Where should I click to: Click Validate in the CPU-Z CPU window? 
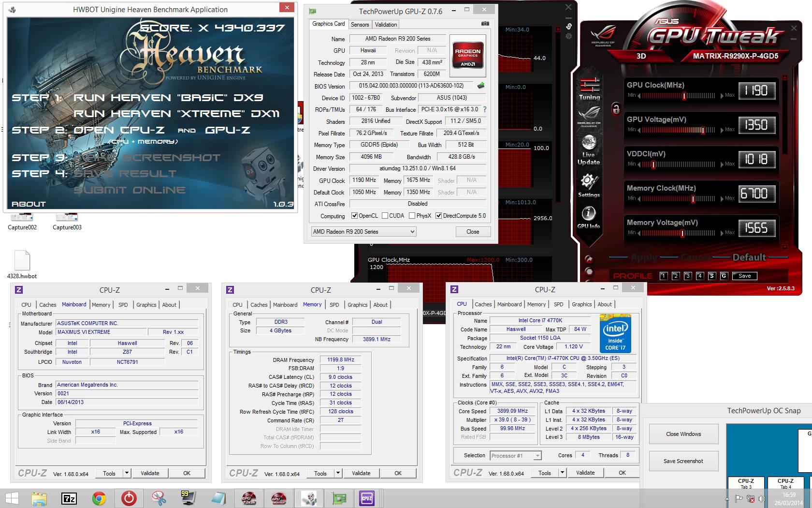click(x=585, y=473)
